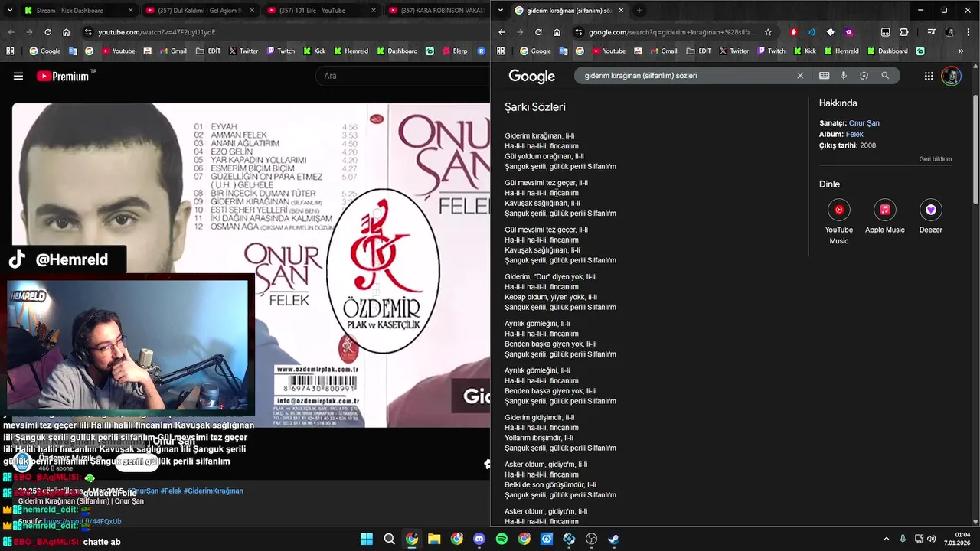Open the YouTube guide hamburger menu
This screenshot has width=980, height=551.
pyautogui.click(x=18, y=76)
